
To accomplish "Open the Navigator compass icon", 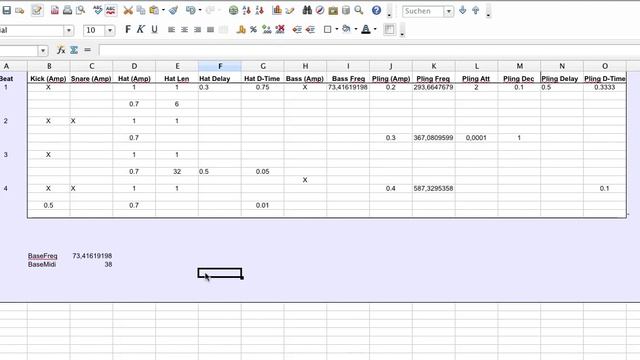I will point(320,11).
